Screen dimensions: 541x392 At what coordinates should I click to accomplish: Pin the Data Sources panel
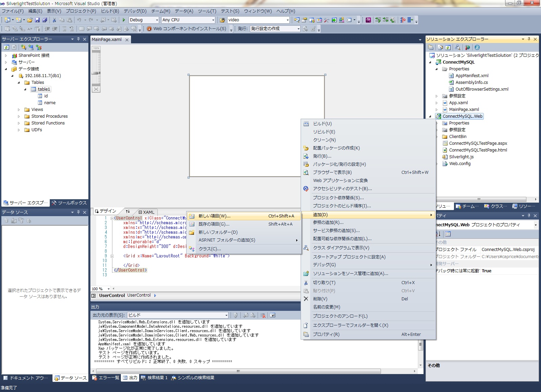(x=78, y=212)
